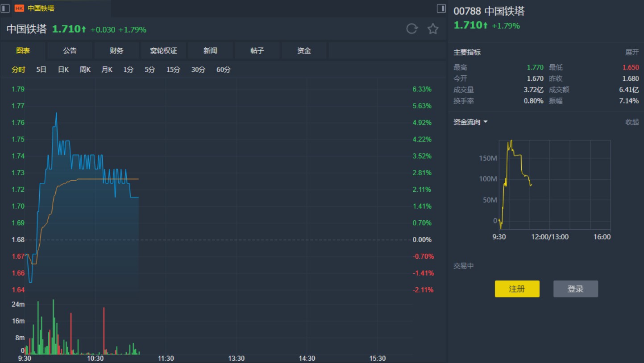The width and height of the screenshot is (644, 363).
Task: Select the 周K chart period
Action: [x=85, y=70]
